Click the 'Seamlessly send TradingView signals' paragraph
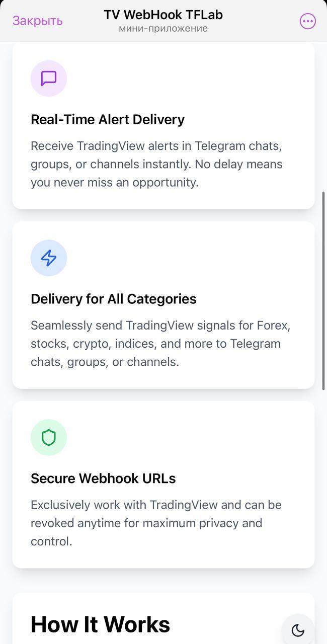 pyautogui.click(x=161, y=344)
